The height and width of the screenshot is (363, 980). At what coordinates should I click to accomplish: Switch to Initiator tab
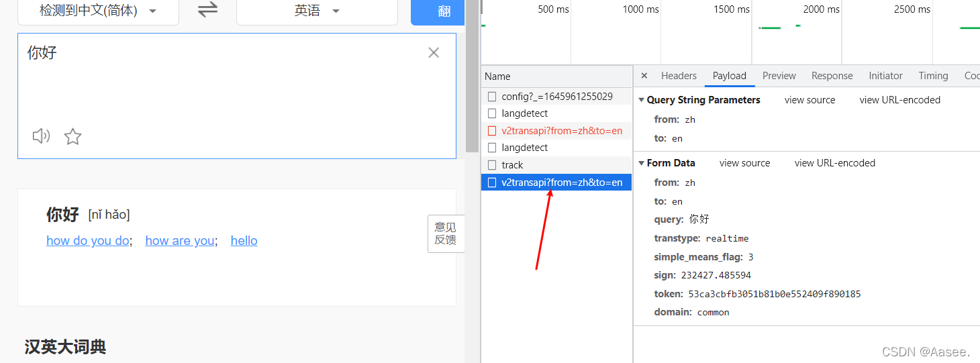coord(885,76)
